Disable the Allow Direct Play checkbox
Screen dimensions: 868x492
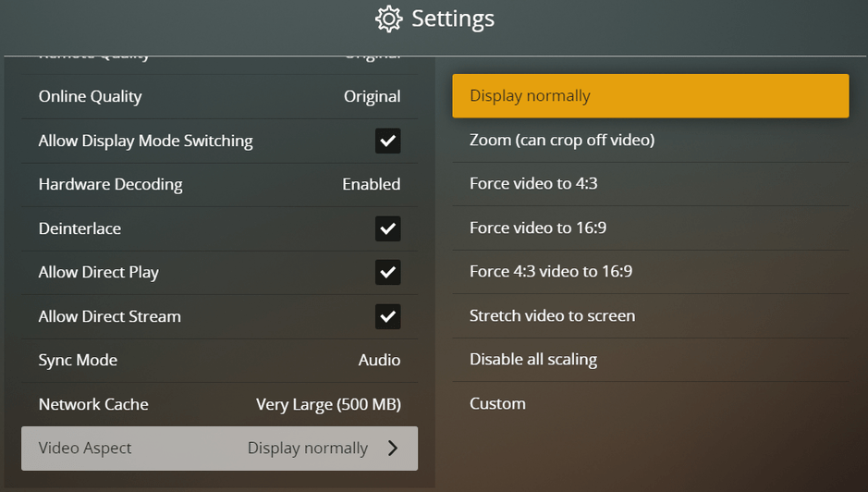click(388, 272)
